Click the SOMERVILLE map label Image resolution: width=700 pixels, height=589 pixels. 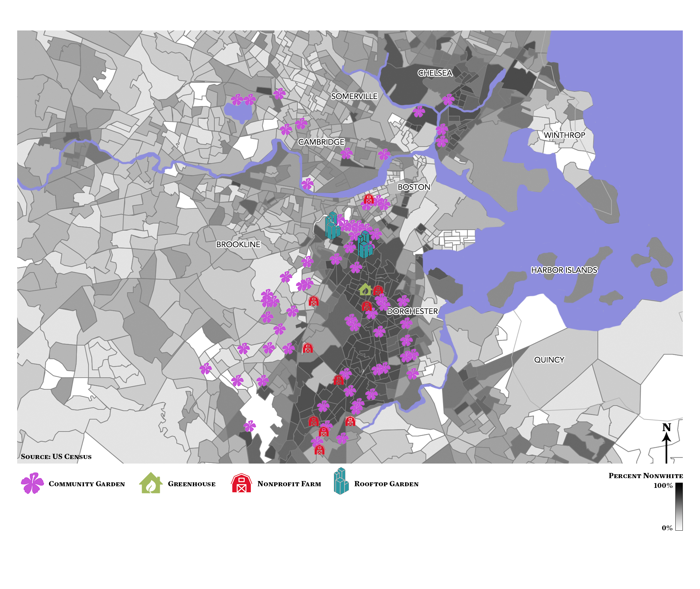354,96
